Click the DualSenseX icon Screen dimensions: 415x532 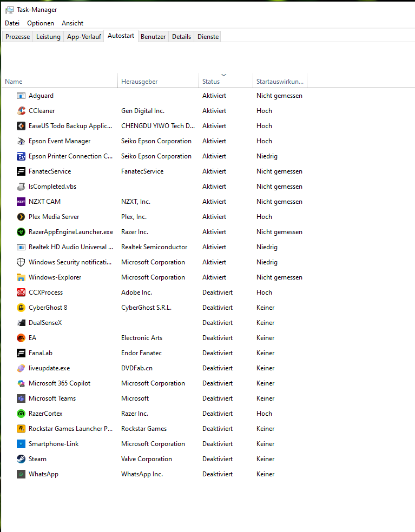21,323
